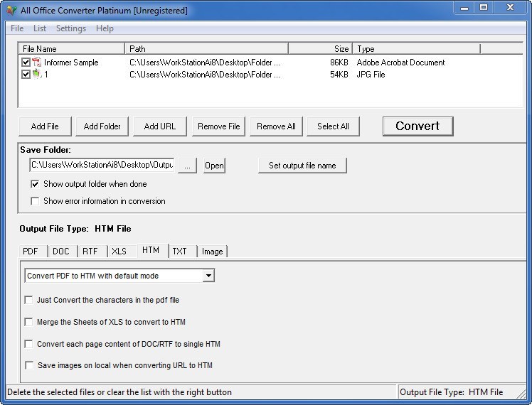Click the Remove All button

coord(276,126)
